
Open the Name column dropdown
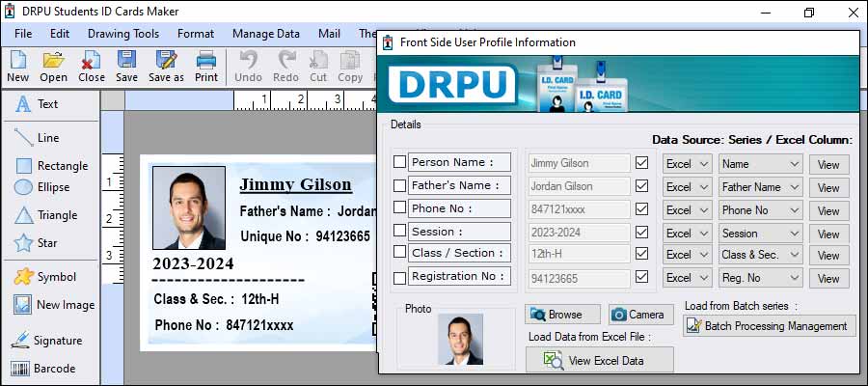pyautogui.click(x=761, y=164)
